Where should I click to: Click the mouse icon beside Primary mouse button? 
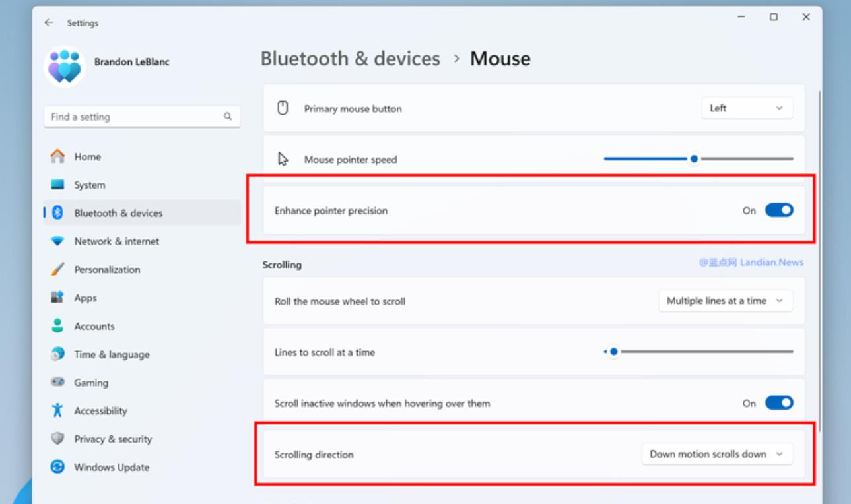tap(283, 108)
